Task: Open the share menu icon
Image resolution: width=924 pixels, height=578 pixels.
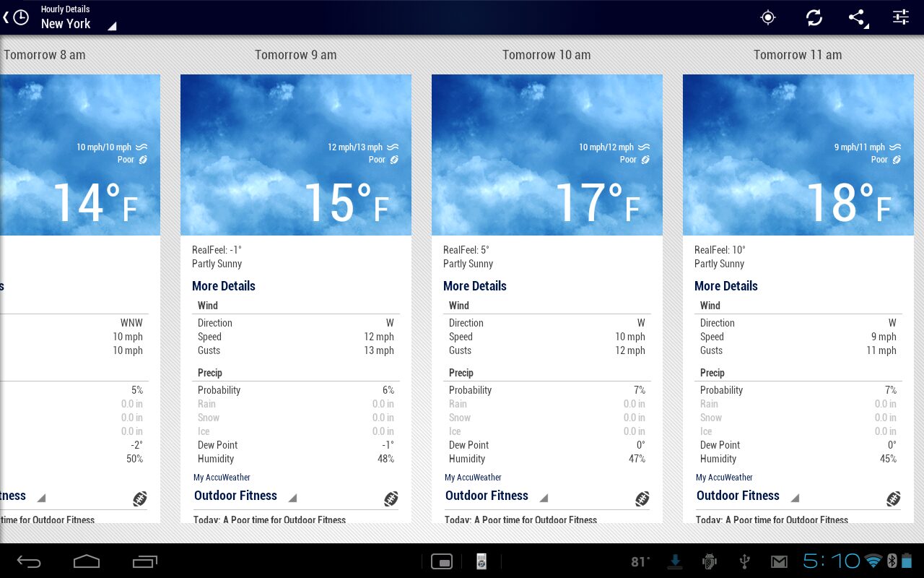Action: click(x=858, y=18)
